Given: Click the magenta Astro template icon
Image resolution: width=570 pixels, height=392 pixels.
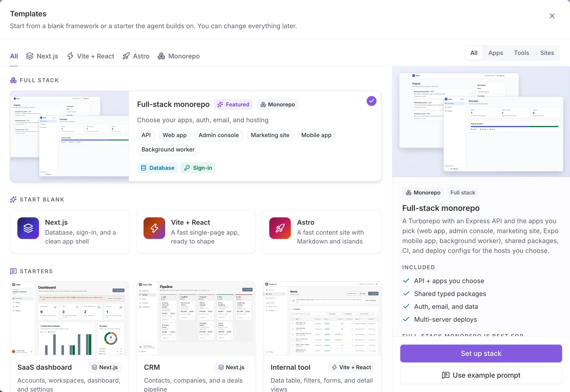Looking at the screenshot, I should pos(280,228).
